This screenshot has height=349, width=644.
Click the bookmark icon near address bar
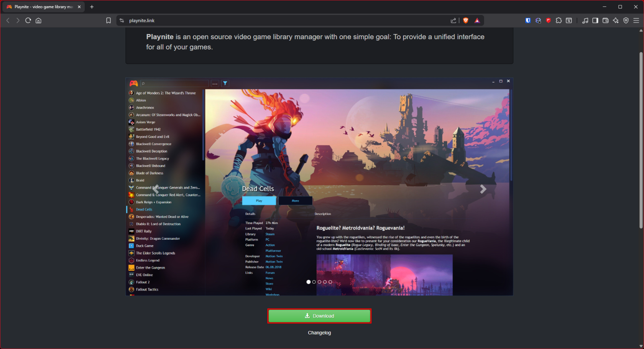(108, 20)
